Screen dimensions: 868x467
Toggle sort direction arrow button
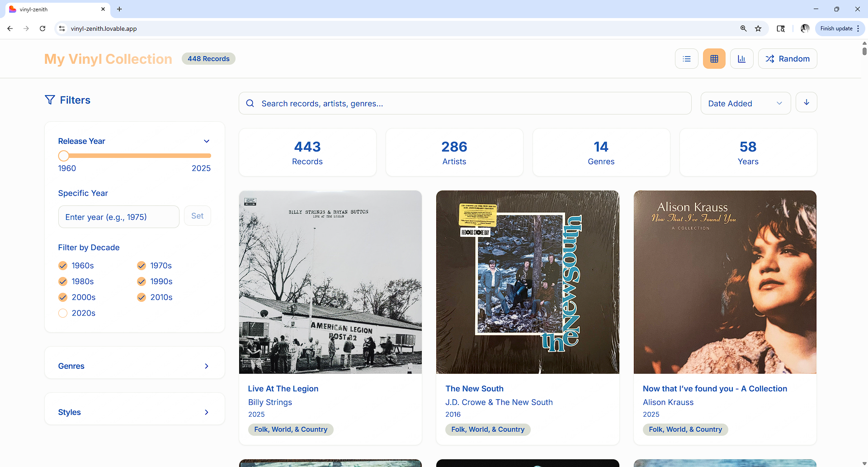point(806,103)
